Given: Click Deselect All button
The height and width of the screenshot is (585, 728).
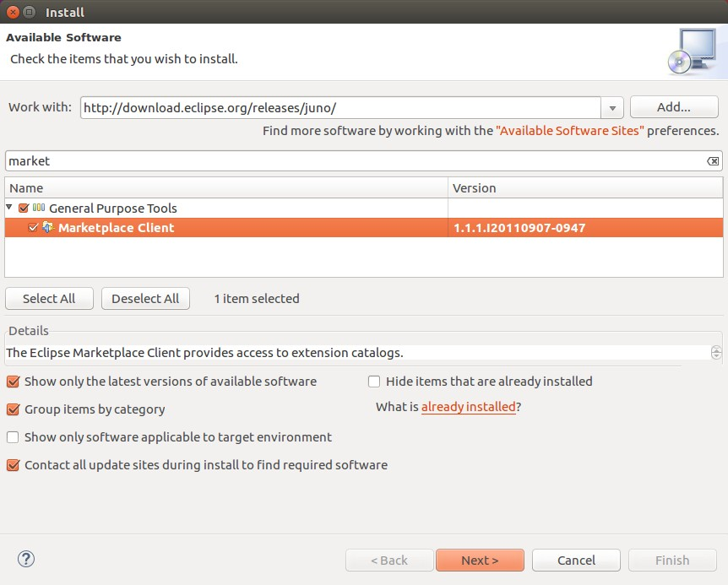Looking at the screenshot, I should click(145, 298).
